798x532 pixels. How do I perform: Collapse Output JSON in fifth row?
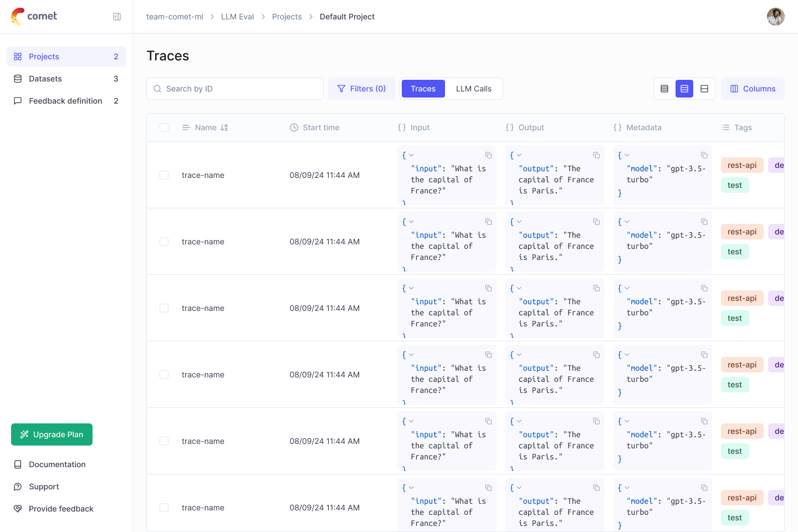pyautogui.click(x=519, y=421)
